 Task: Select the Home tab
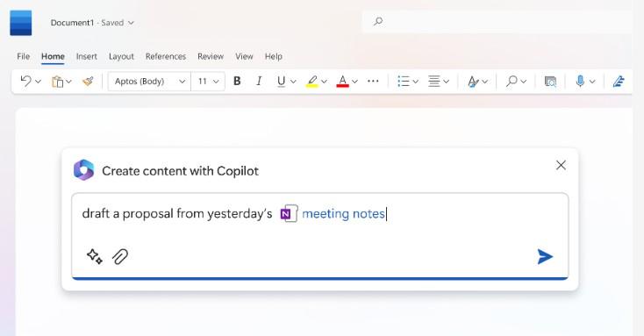click(x=53, y=56)
